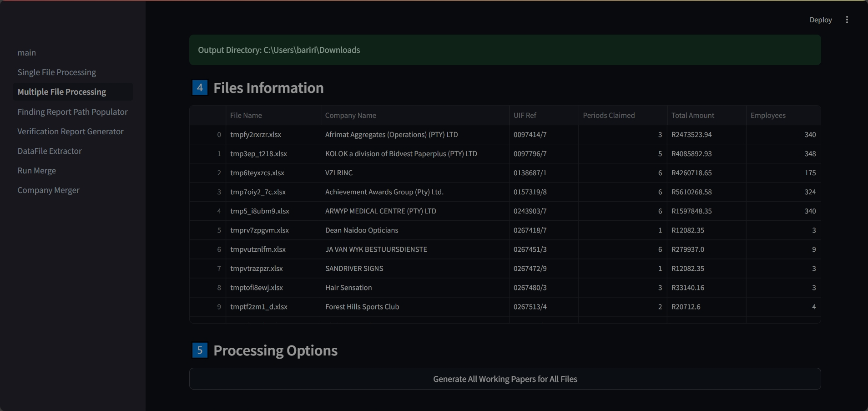The width and height of the screenshot is (868, 411).
Task: Click total amount R279937.0 cell
Action: (x=707, y=249)
